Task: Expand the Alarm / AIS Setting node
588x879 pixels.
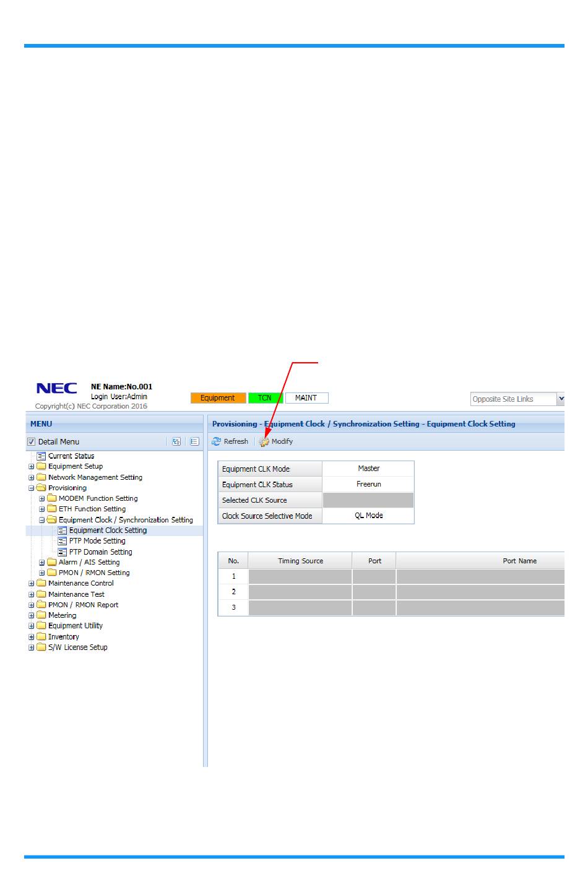Action: (x=42, y=563)
